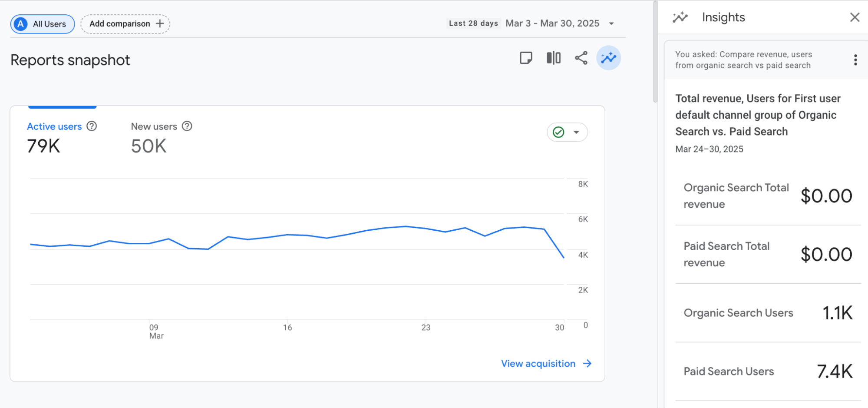868x408 pixels.
Task: Click Paid Search Users label
Action: (x=729, y=372)
